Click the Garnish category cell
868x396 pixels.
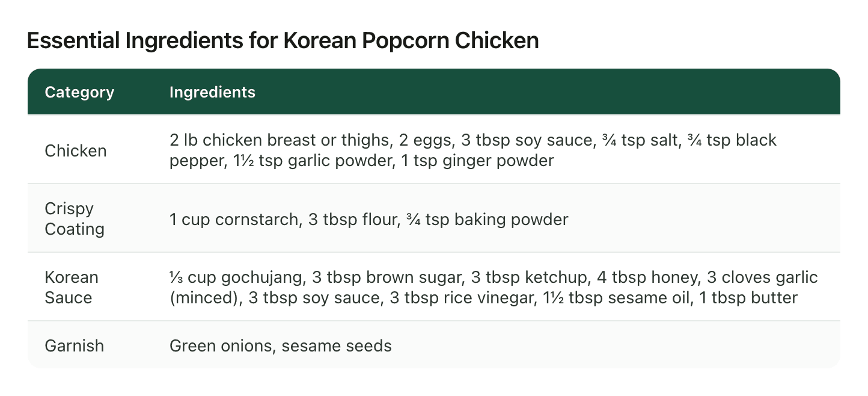(75, 346)
